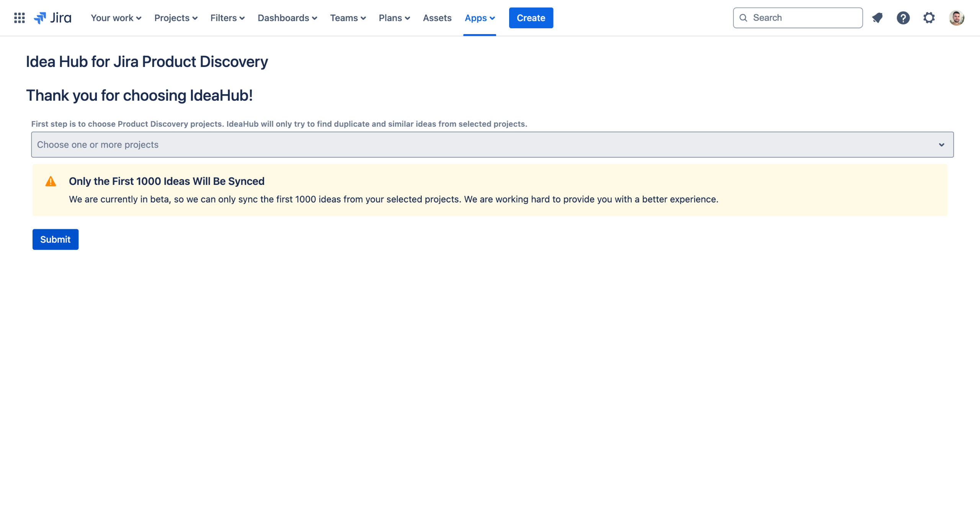The width and height of the screenshot is (980, 524).
Task: Open the Apps menu
Action: pyautogui.click(x=479, y=18)
